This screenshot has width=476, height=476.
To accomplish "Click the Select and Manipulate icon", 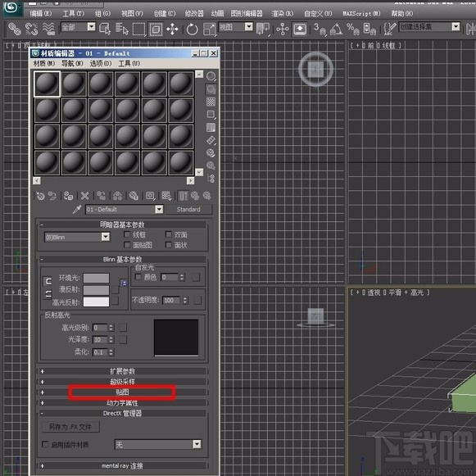I will coord(283,29).
